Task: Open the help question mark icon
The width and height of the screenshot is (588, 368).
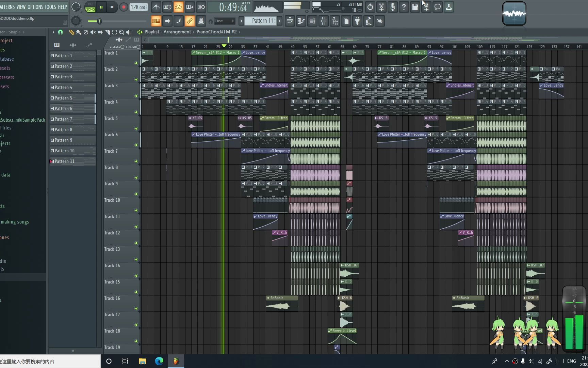Action: point(404,7)
